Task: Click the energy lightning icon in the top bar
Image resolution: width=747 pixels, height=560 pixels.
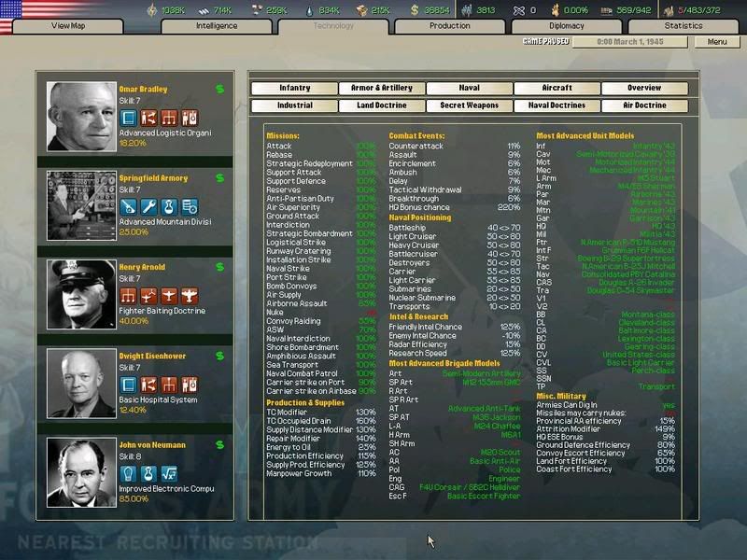Action: pyautogui.click(x=152, y=10)
